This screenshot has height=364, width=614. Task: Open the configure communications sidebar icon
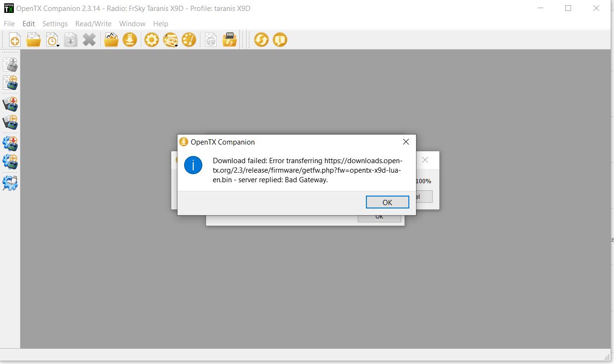(10, 182)
